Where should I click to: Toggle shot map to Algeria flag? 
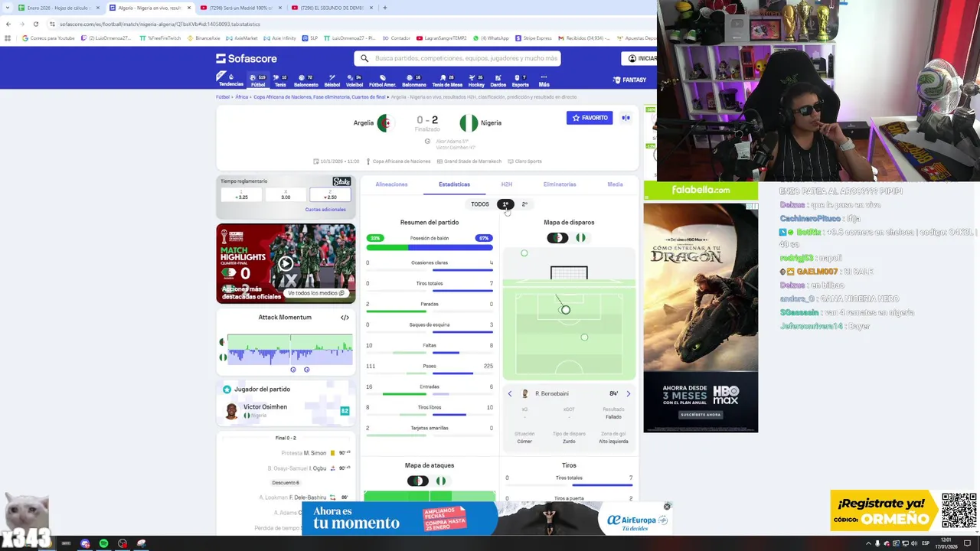557,238
